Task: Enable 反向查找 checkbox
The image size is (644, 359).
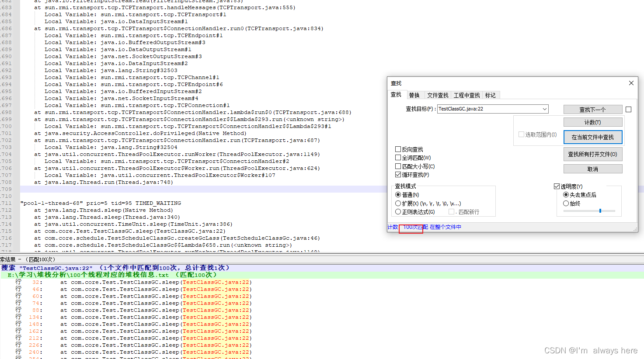Action: 398,149
